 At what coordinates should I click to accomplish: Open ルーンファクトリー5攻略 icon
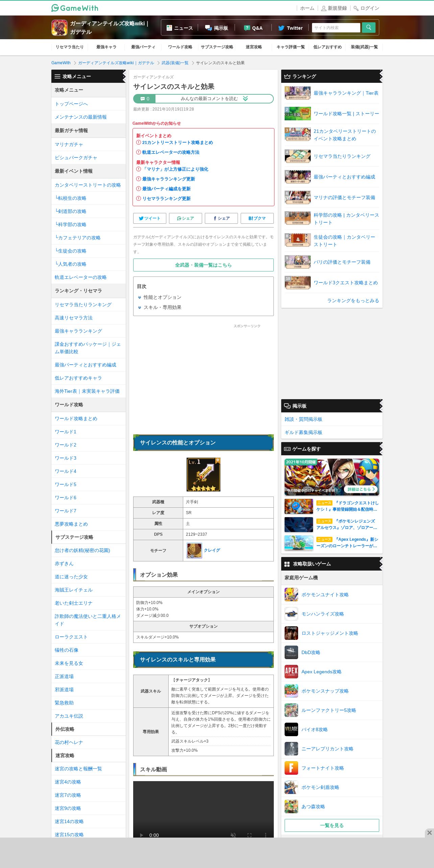click(x=291, y=710)
